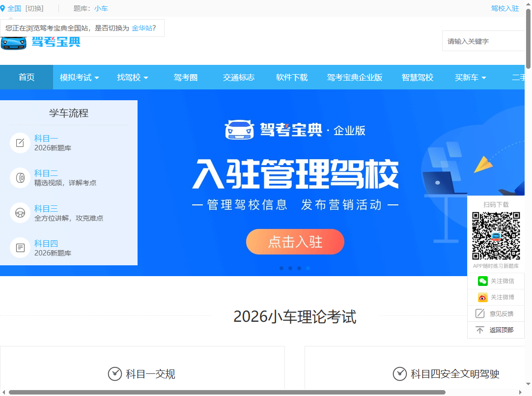Screen dimensions: 532x396
Task: Click the vertical scrollbar thumb
Action: coord(528,38)
